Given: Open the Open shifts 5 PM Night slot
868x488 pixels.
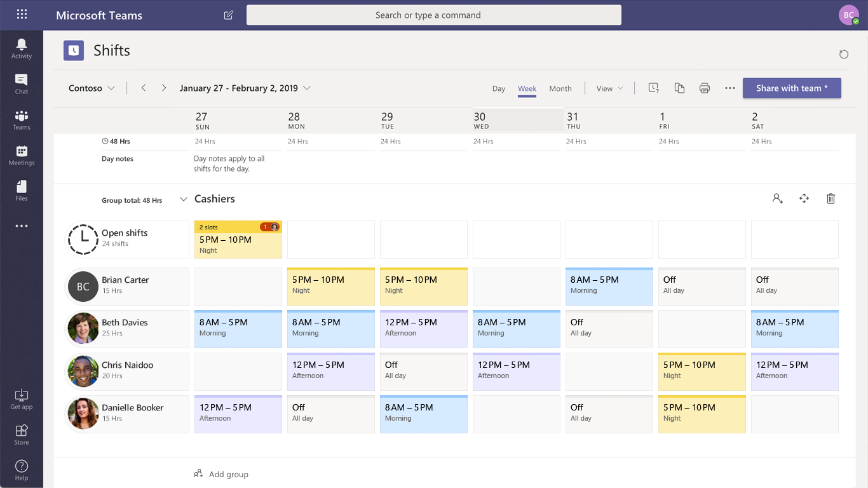Looking at the screenshot, I should 238,240.
